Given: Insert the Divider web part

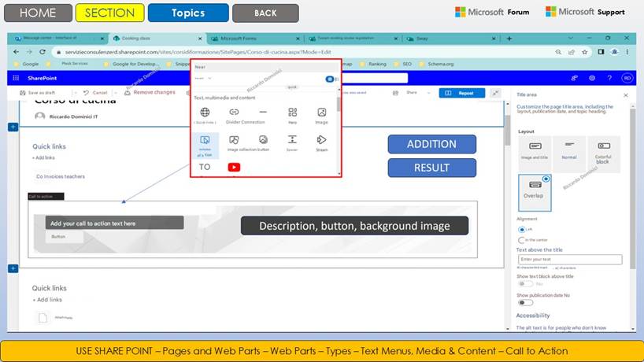Looking at the screenshot, I should click(263, 112).
